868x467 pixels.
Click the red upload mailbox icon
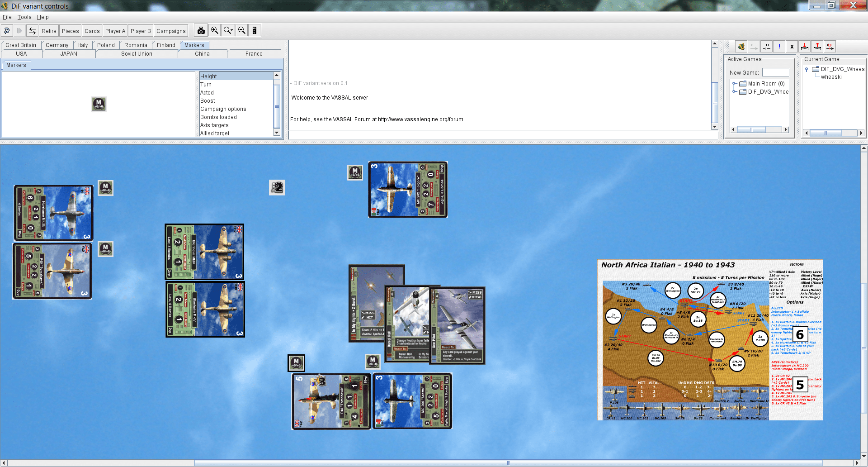(818, 46)
